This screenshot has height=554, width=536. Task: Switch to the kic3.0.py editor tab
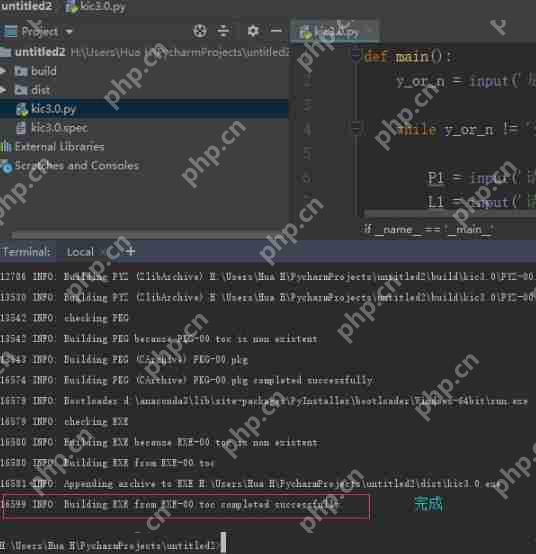[334, 33]
